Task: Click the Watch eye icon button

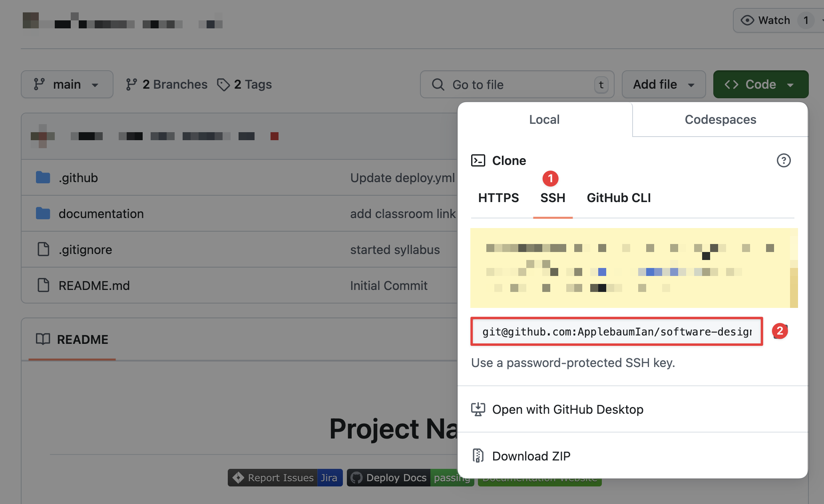Action: (747, 20)
